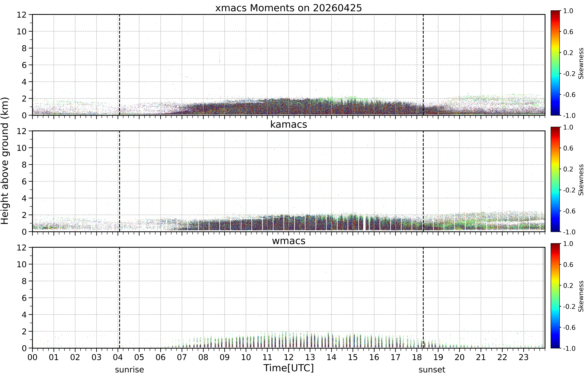Click the sunrise dashed line in xmacs panel

coord(120,65)
